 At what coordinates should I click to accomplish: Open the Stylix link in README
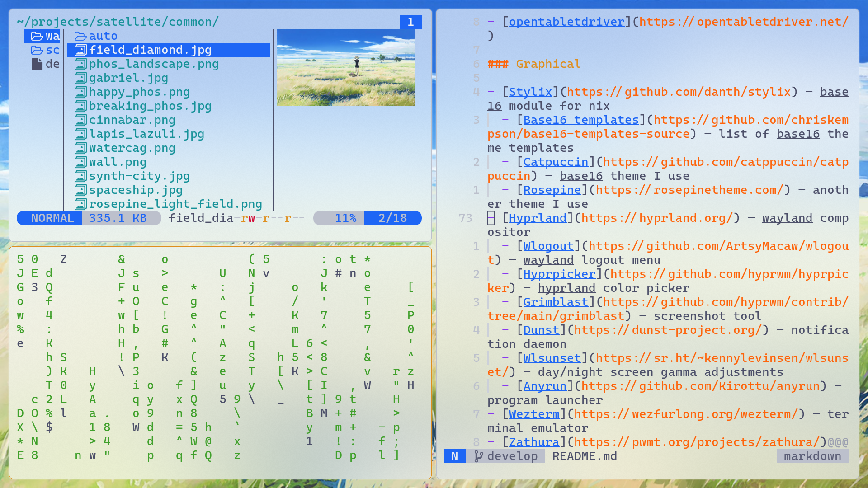531,92
